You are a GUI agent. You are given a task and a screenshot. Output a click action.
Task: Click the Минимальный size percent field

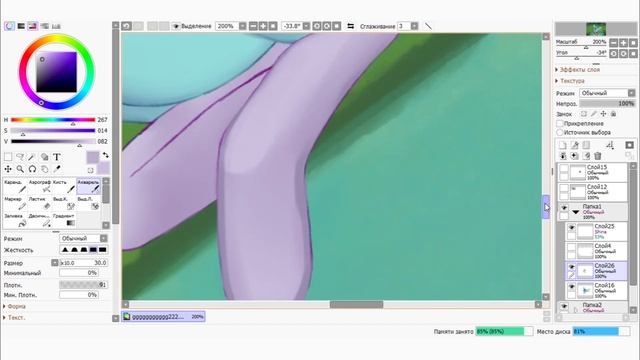coord(79,273)
